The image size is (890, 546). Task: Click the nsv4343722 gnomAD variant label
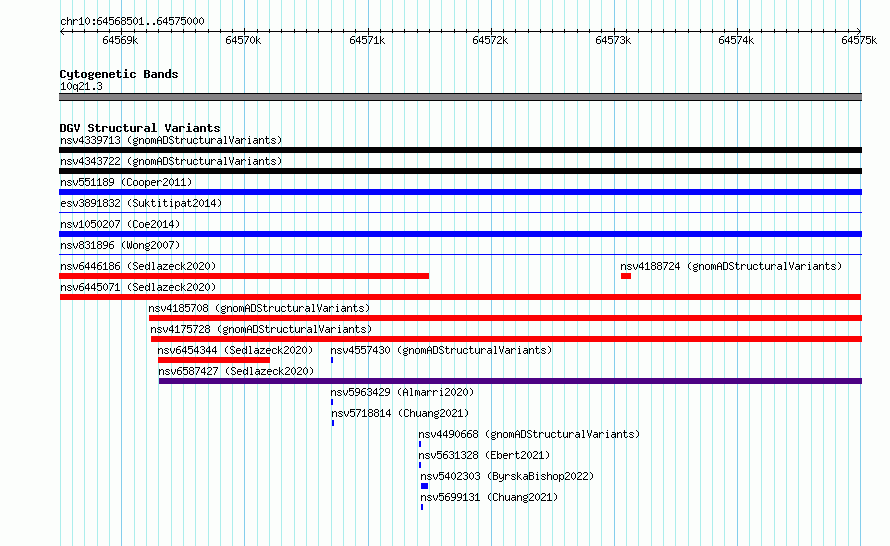click(171, 161)
